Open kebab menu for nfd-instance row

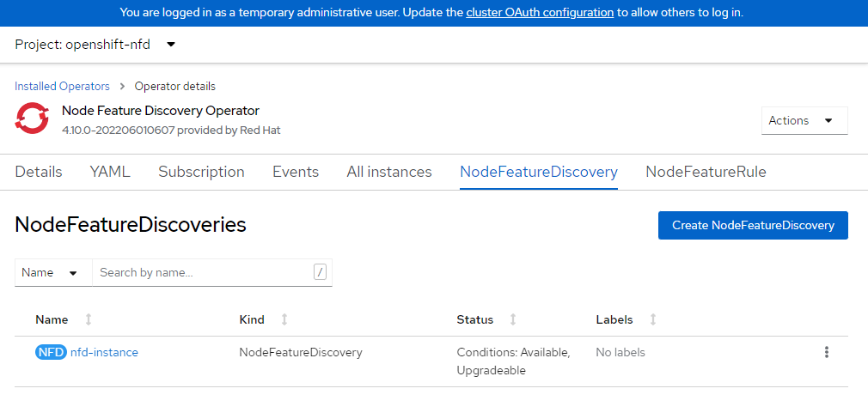[x=827, y=352]
